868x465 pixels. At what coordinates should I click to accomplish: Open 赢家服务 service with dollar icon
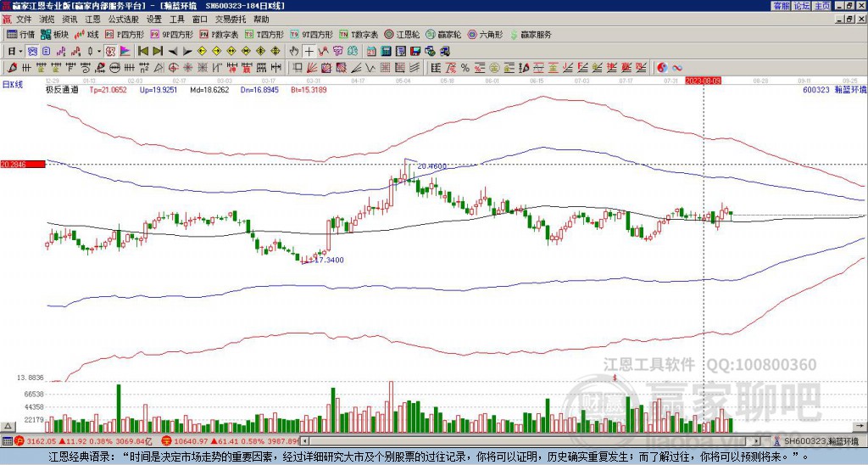pos(531,34)
